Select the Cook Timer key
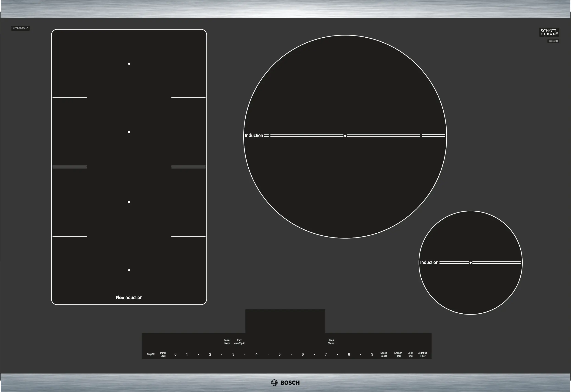 (410, 354)
